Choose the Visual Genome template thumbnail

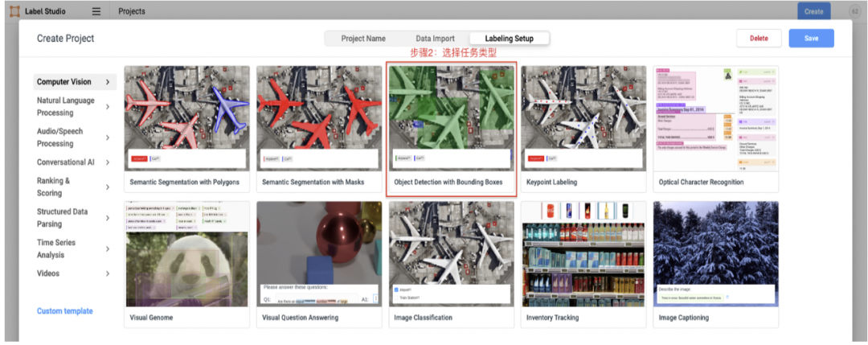(187, 254)
